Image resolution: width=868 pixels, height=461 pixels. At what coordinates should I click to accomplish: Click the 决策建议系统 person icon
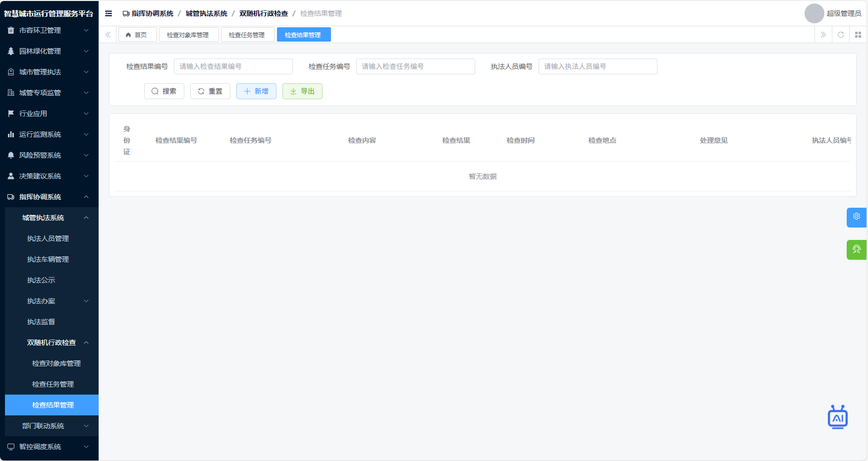click(x=11, y=176)
